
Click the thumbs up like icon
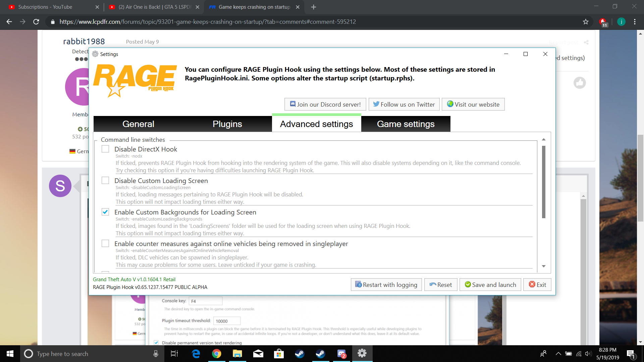580,83
